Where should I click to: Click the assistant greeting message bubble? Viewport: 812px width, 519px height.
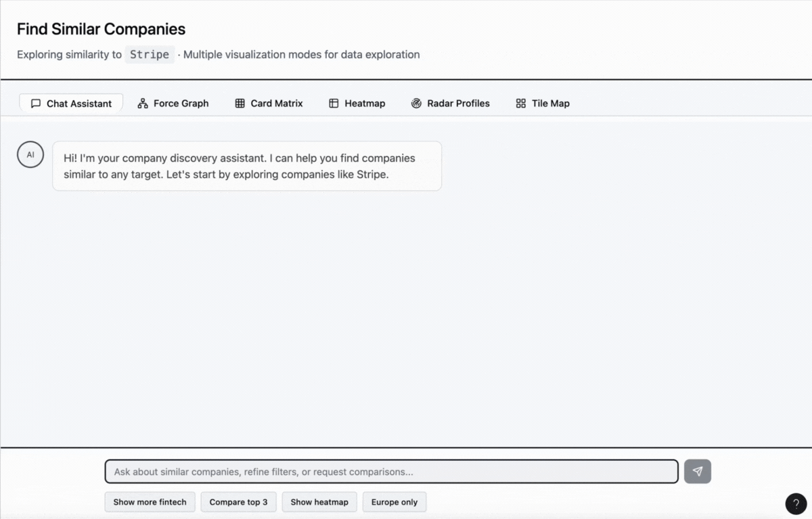point(247,166)
